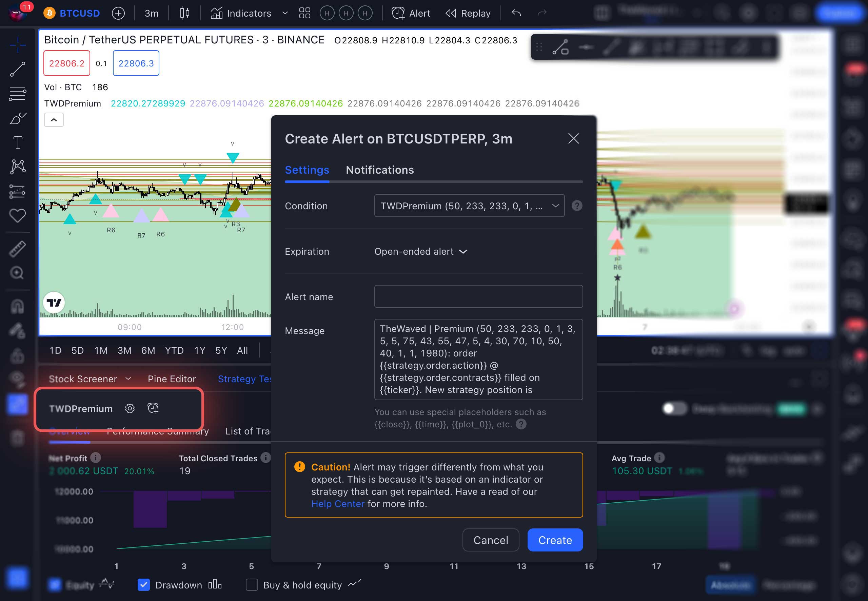Collapse the indicator legend arrow
Image resolution: width=868 pixels, height=601 pixels.
click(54, 120)
